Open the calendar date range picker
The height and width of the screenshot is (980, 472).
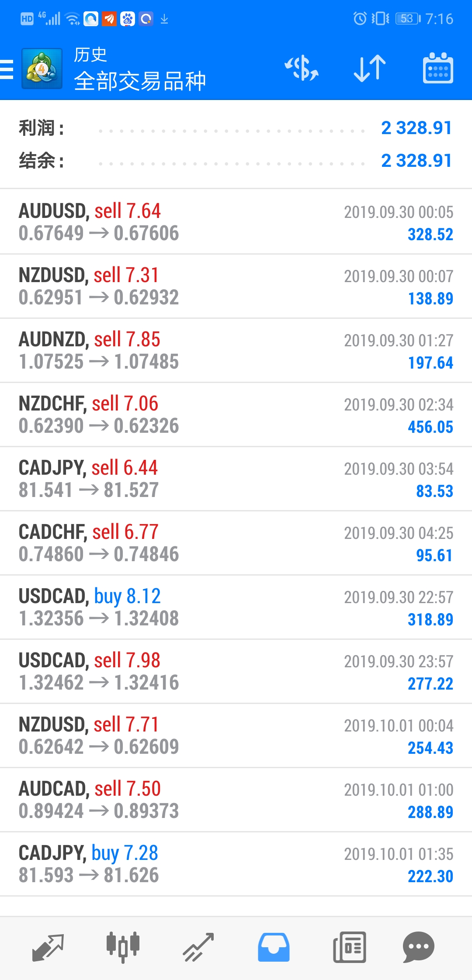438,69
